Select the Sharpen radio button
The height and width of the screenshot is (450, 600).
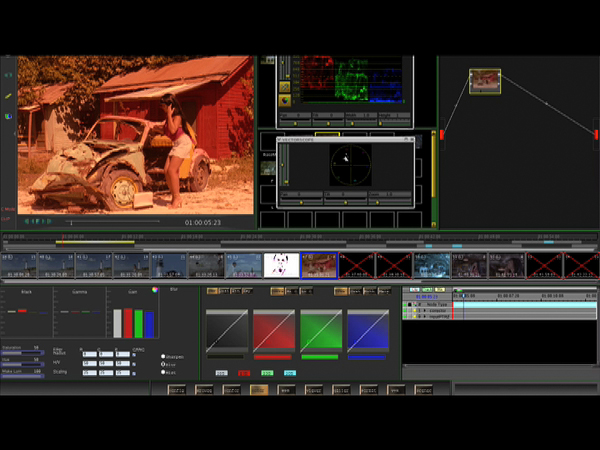tap(163, 355)
